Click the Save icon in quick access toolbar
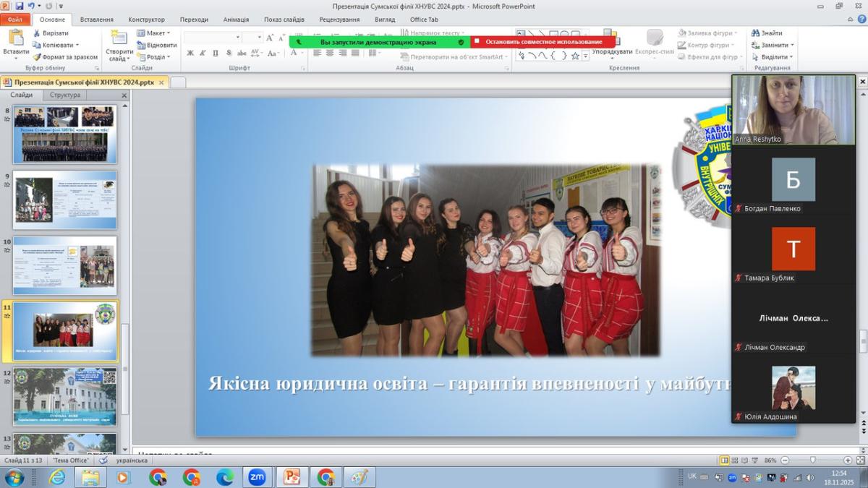 coord(20,6)
